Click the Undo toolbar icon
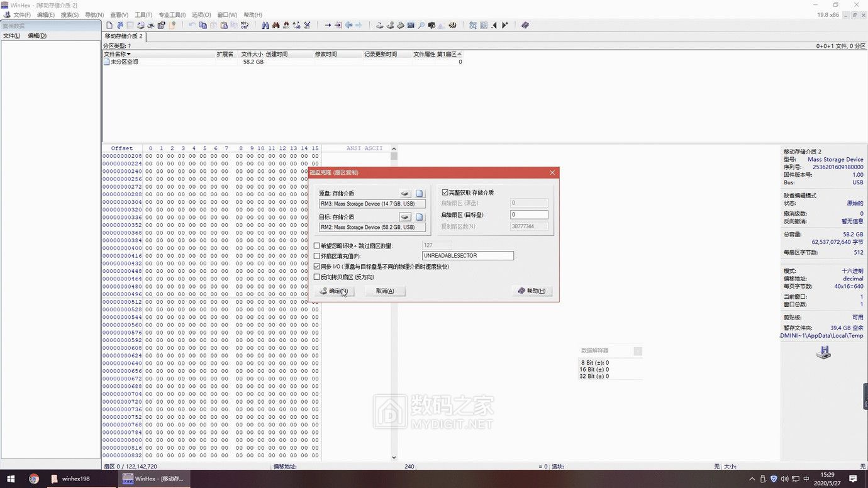 [x=192, y=25]
